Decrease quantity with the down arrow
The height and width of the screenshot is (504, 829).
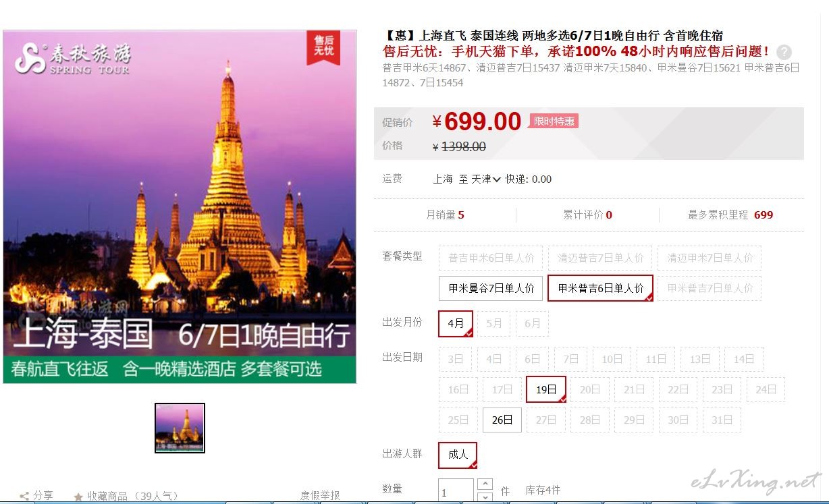point(485,497)
